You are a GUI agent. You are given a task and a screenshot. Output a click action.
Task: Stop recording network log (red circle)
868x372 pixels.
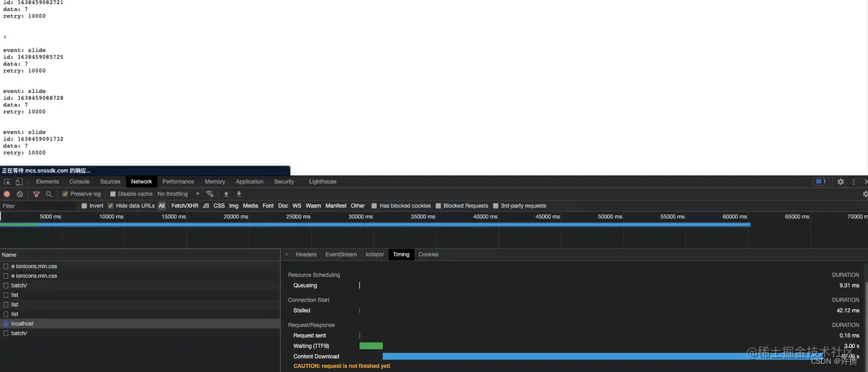(7, 194)
